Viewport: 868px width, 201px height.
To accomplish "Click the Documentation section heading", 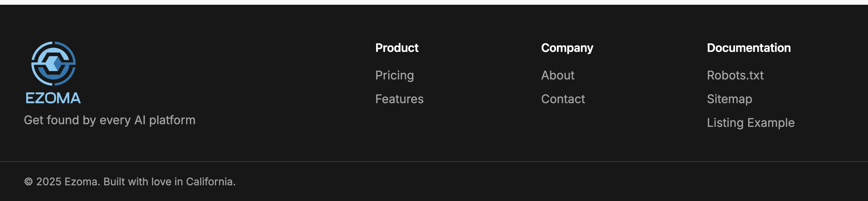I will point(749,47).
